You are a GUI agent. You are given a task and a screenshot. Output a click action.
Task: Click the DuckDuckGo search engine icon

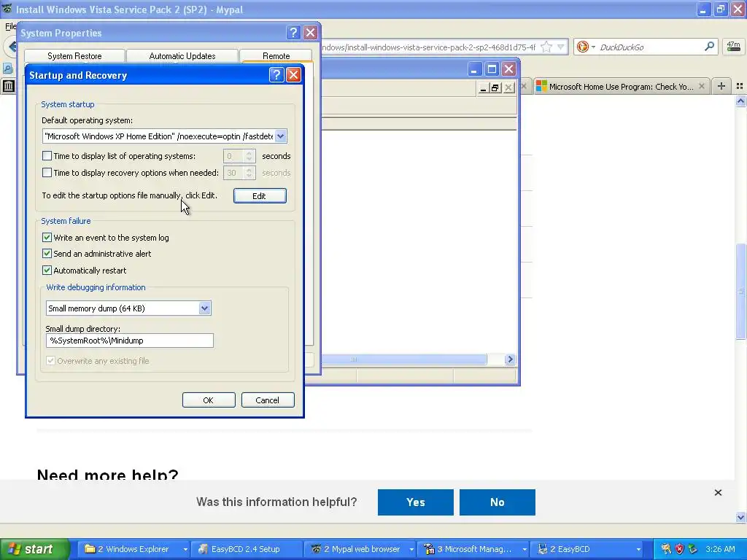(x=582, y=47)
